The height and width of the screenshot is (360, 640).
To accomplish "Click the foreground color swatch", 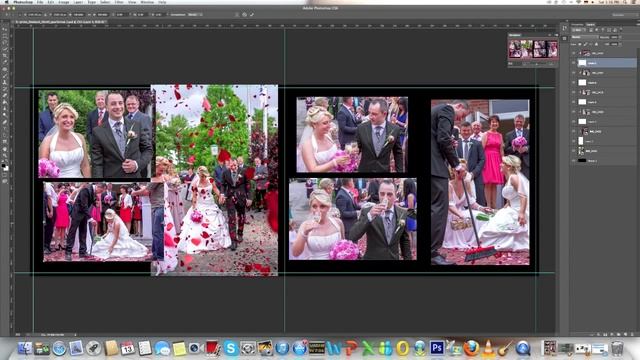I will click(x=4, y=165).
